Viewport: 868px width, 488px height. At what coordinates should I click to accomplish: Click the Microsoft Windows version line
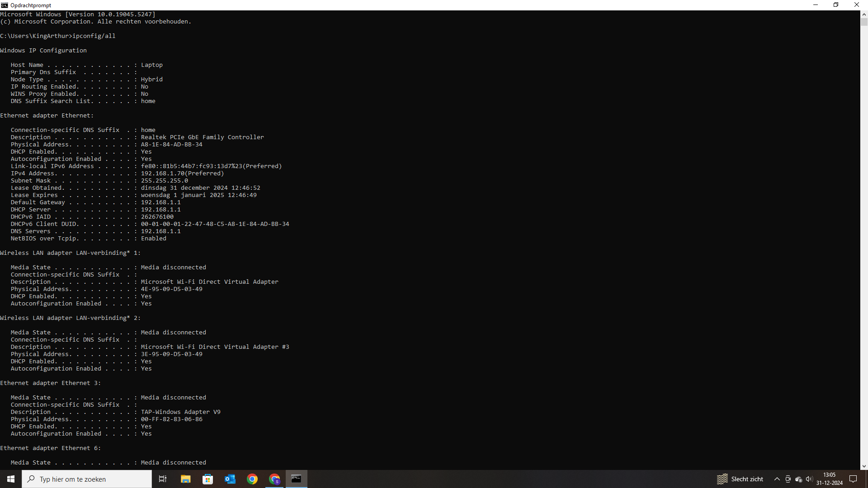coord(78,14)
